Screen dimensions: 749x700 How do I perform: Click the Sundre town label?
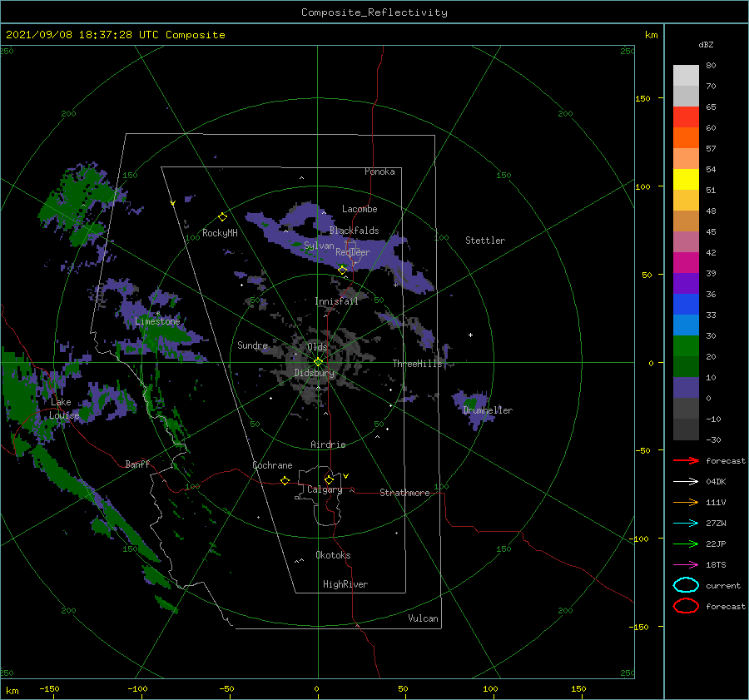click(x=252, y=345)
